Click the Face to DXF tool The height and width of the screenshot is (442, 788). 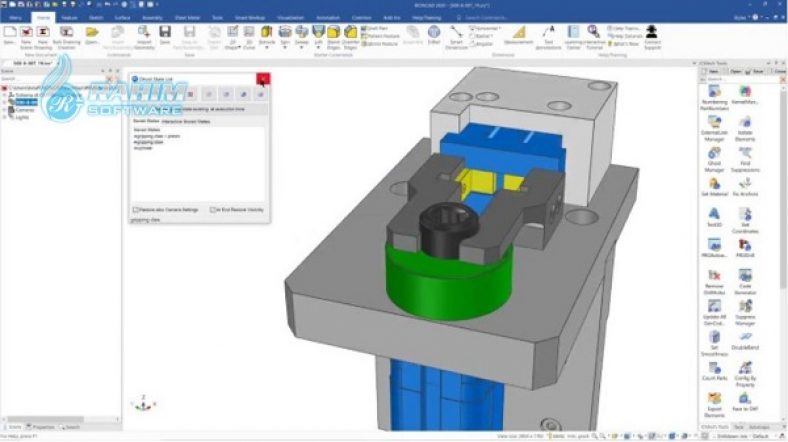coord(745,402)
